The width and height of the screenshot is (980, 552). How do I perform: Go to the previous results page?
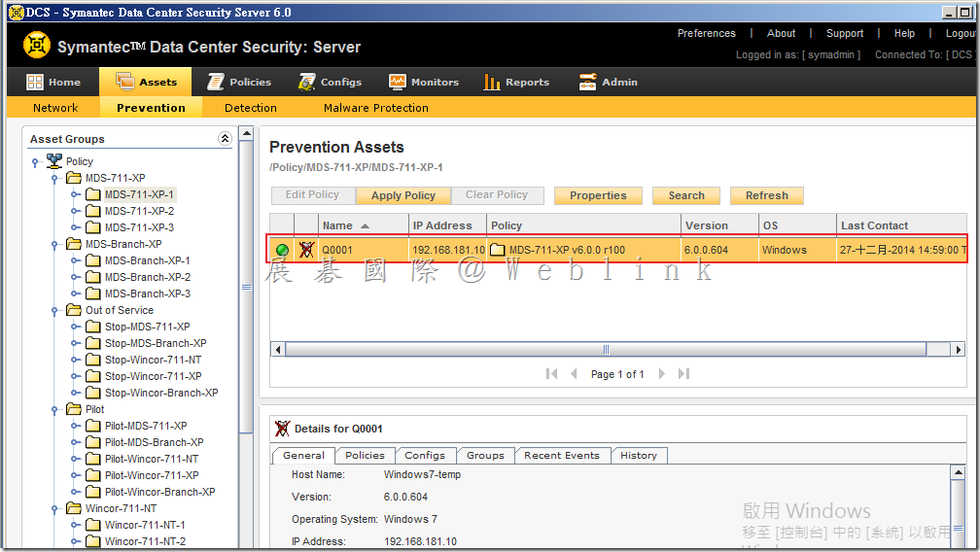coord(574,373)
